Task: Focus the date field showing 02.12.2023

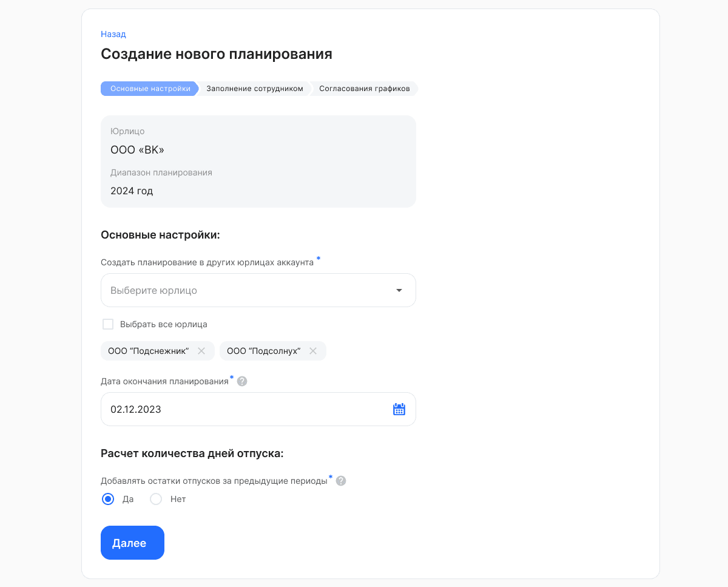Action: click(258, 409)
